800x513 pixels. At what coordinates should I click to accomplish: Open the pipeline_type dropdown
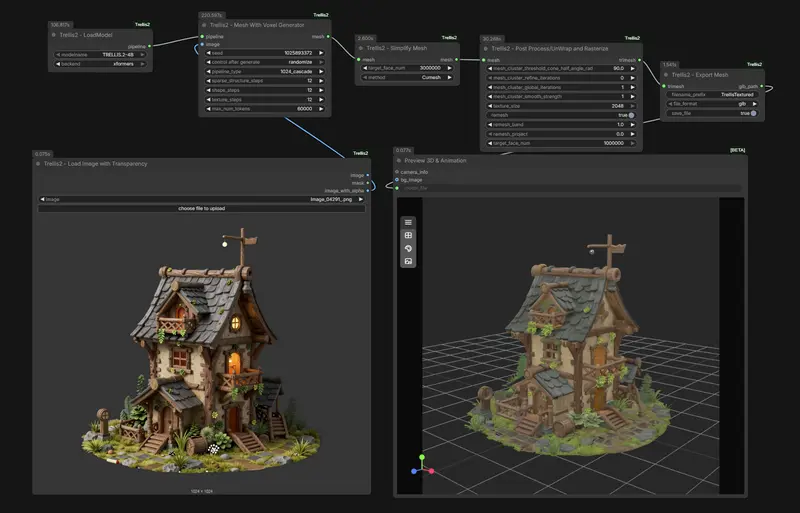(263, 71)
